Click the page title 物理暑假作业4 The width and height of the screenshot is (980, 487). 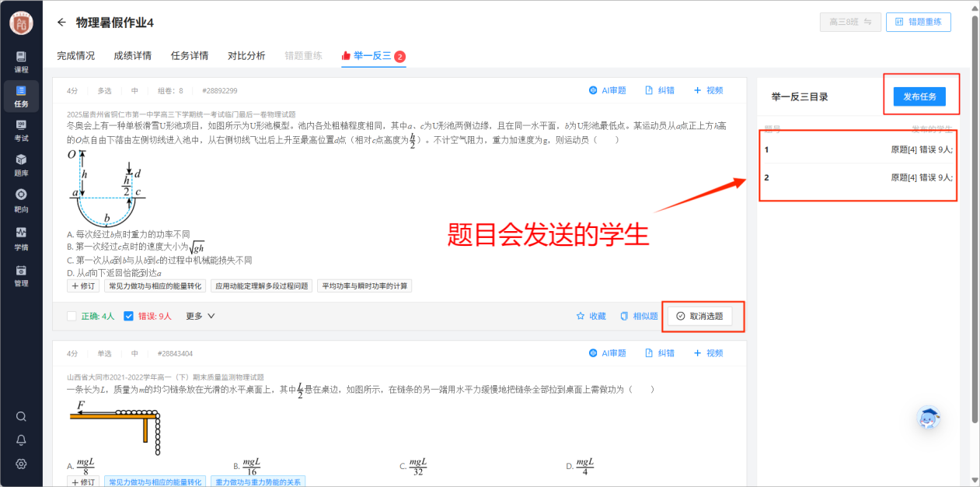[x=115, y=23]
